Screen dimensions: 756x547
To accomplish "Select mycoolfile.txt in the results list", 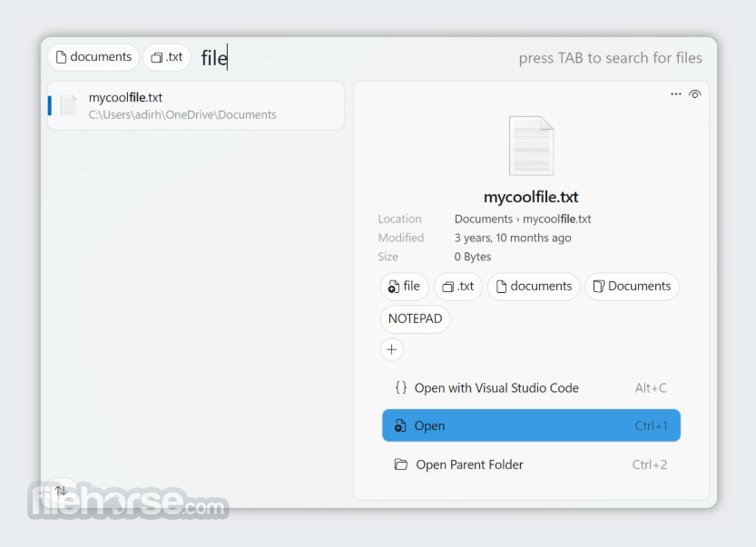I will (196, 105).
